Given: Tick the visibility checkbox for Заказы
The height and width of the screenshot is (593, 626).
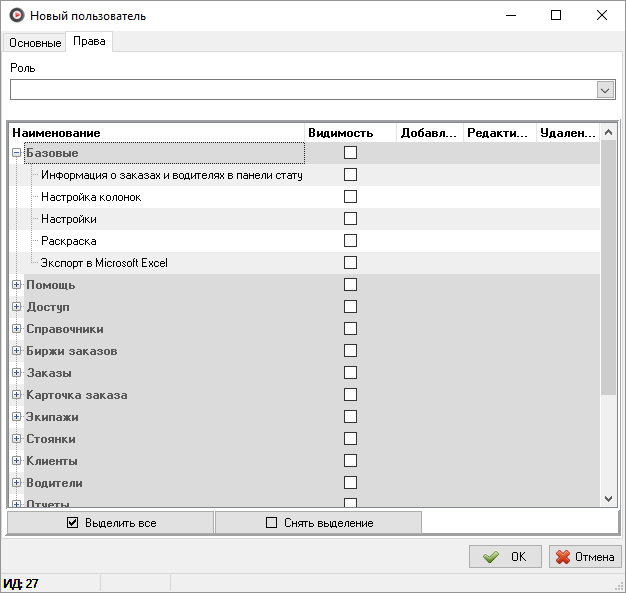Looking at the screenshot, I should coord(350,373).
